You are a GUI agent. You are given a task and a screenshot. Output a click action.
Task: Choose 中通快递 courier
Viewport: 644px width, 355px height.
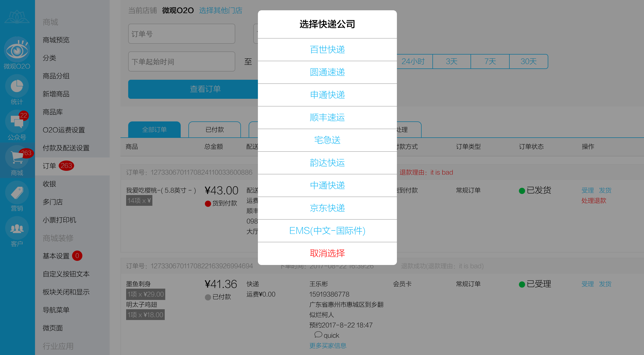(x=327, y=185)
